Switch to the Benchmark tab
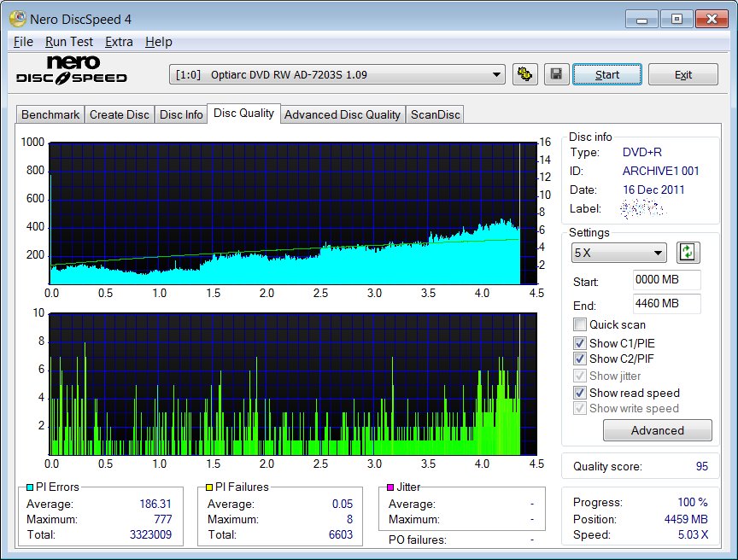Image resolution: width=738 pixels, height=560 pixels. (x=50, y=114)
